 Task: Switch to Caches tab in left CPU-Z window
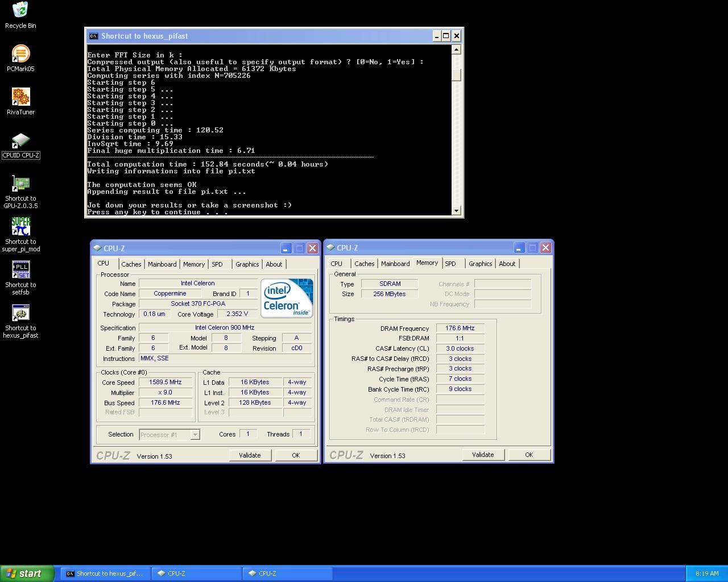131,264
